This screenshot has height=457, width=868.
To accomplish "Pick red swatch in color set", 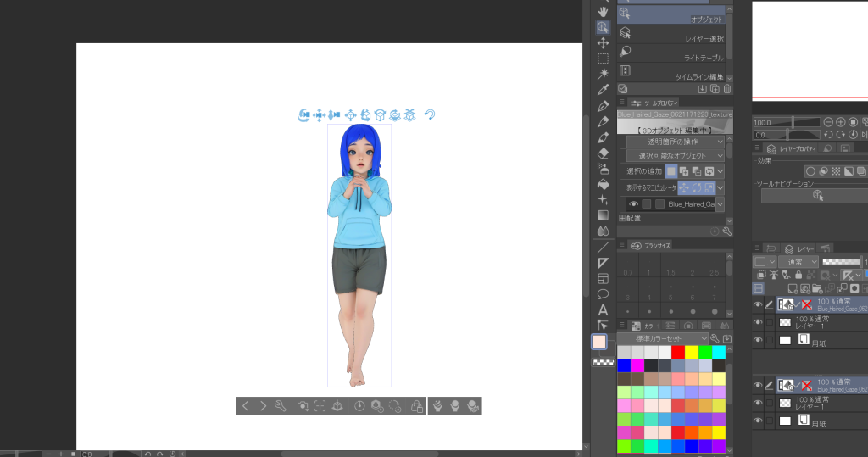I will tap(678, 353).
